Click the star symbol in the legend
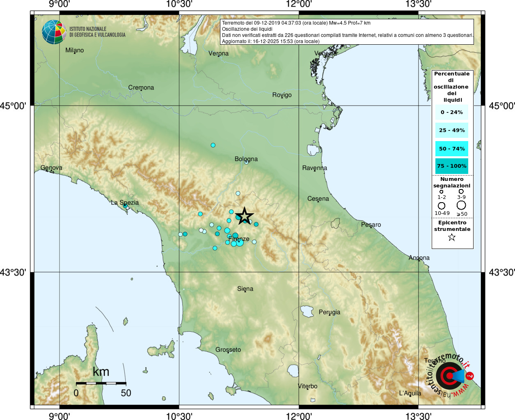515x420 pixels. [452, 237]
